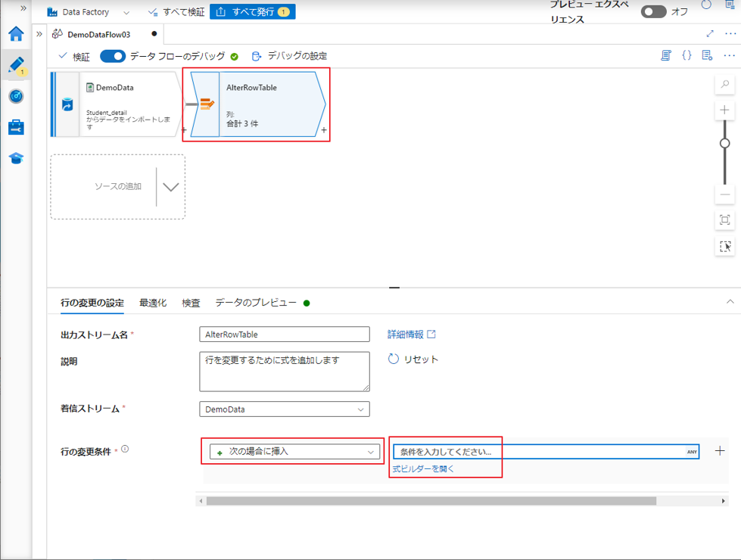
Task: Open the Learning center graduation cap icon
Action: (16, 158)
